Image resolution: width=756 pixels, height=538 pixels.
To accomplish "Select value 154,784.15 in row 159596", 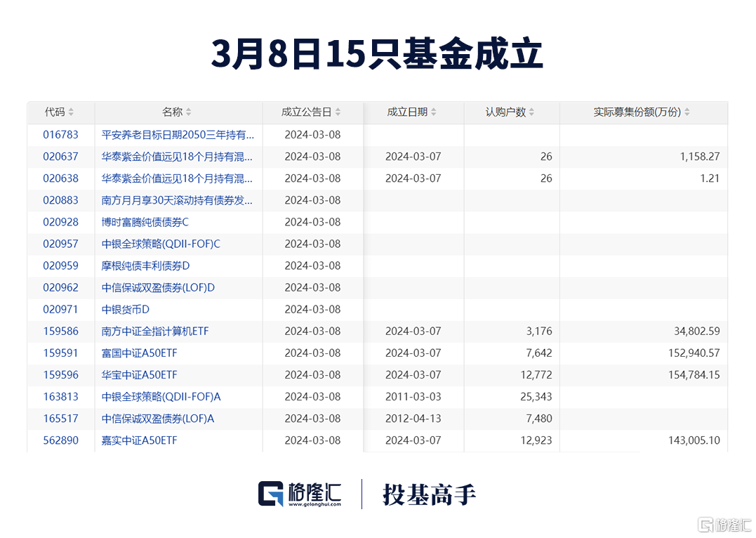I will pos(694,375).
